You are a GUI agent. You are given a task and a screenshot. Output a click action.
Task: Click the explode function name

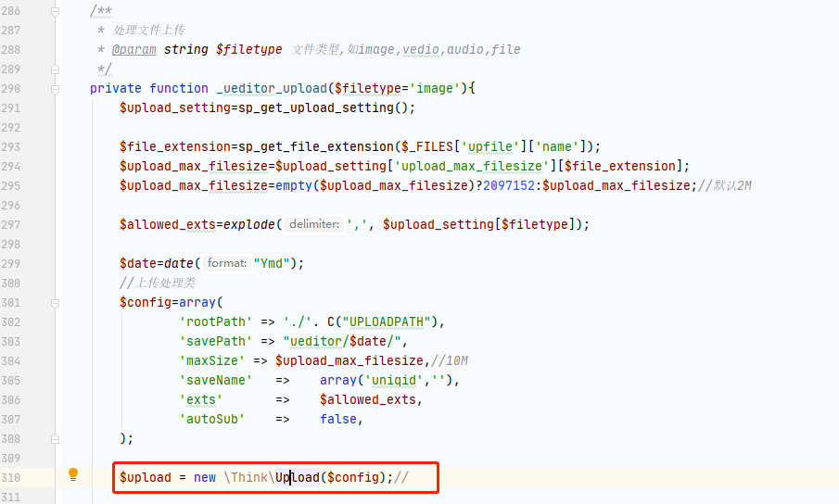[249, 224]
